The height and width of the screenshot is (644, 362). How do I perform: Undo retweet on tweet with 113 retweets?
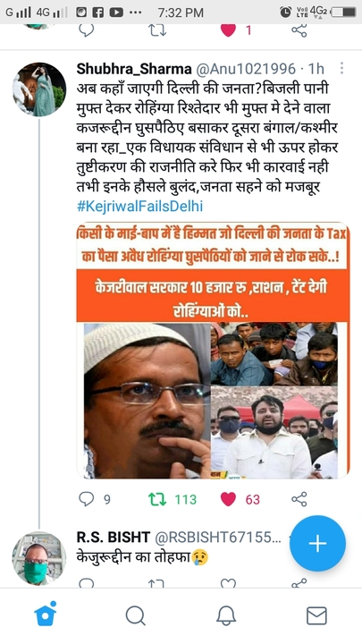pyautogui.click(x=157, y=499)
